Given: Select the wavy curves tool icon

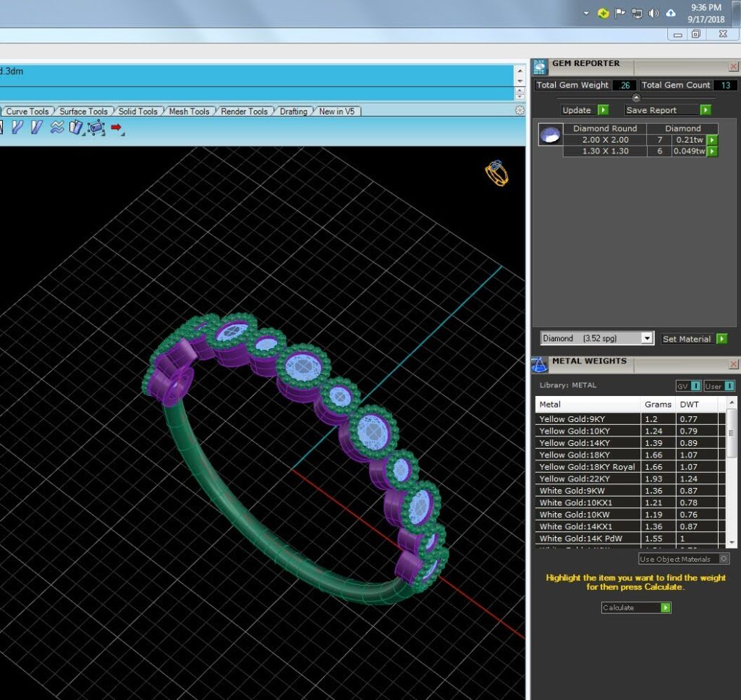Looking at the screenshot, I should (57, 127).
